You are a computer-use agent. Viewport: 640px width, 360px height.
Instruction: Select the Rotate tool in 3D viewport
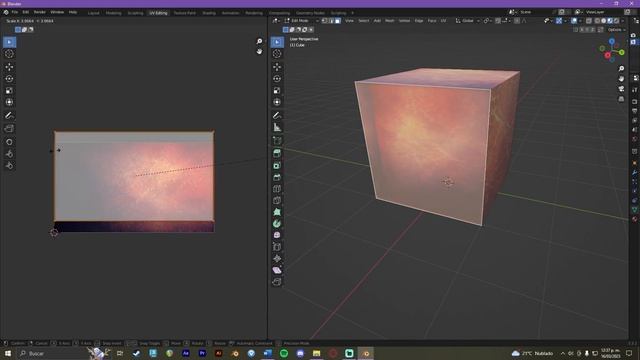(x=277, y=79)
